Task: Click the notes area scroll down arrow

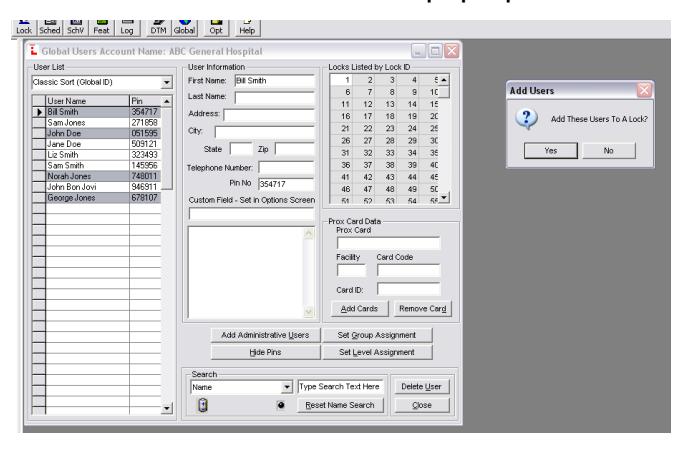Action: (x=308, y=311)
